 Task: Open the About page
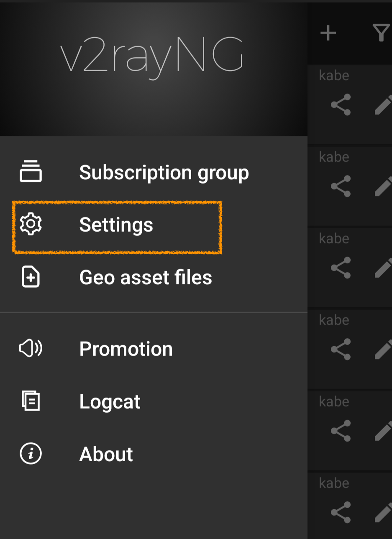pos(154,454)
